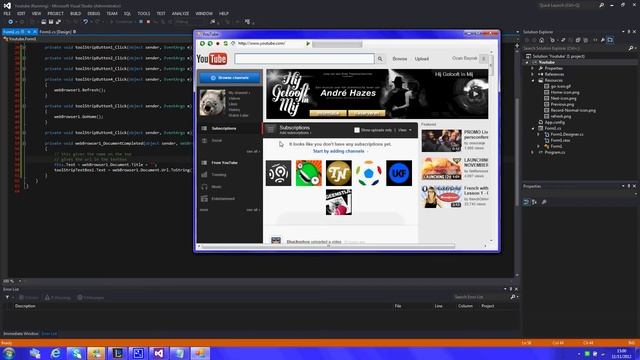Viewport: 640px width, 360px height.
Task: Select App.config in Solution Explorer
Action: [554, 122]
